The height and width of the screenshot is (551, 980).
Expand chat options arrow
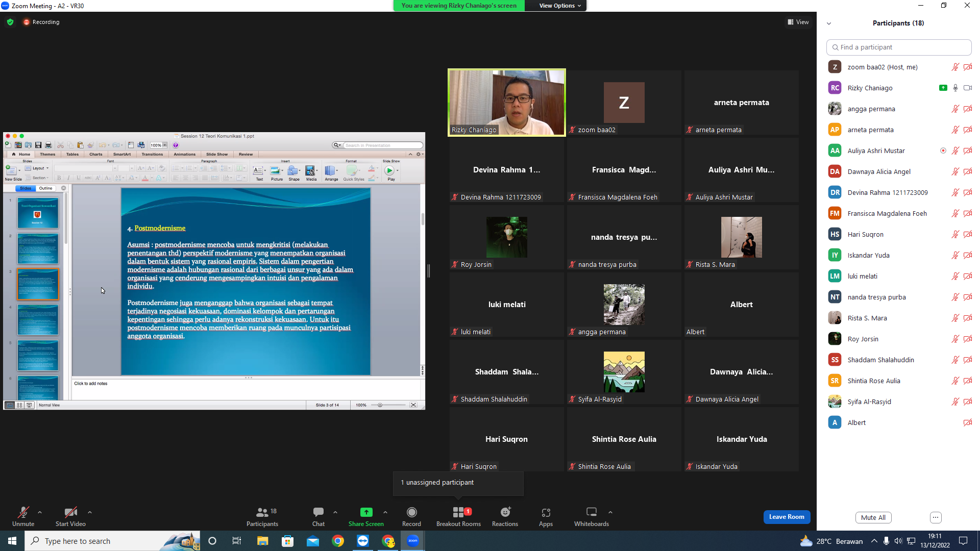tap(335, 512)
